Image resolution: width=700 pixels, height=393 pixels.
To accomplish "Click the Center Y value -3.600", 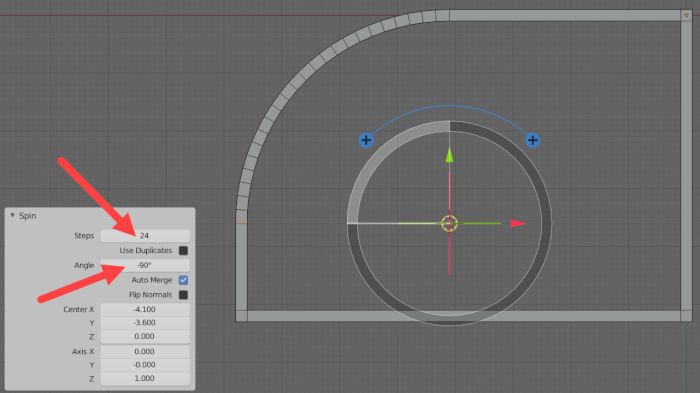I will pos(145,322).
